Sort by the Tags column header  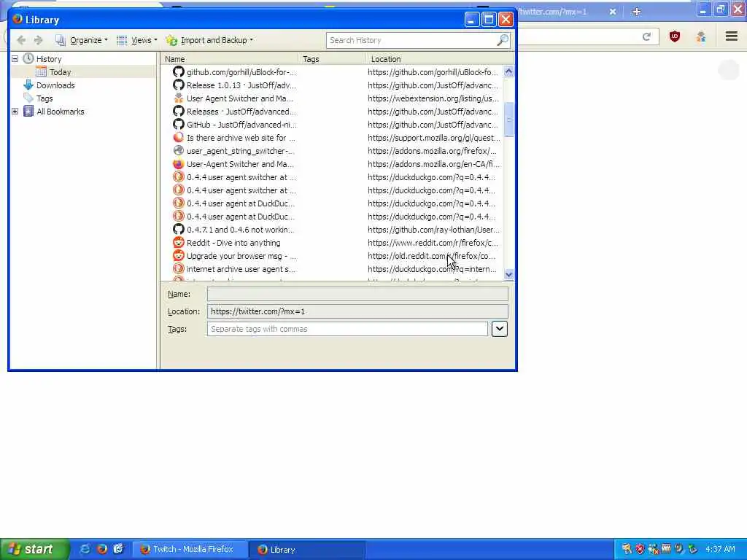pyautogui.click(x=332, y=59)
